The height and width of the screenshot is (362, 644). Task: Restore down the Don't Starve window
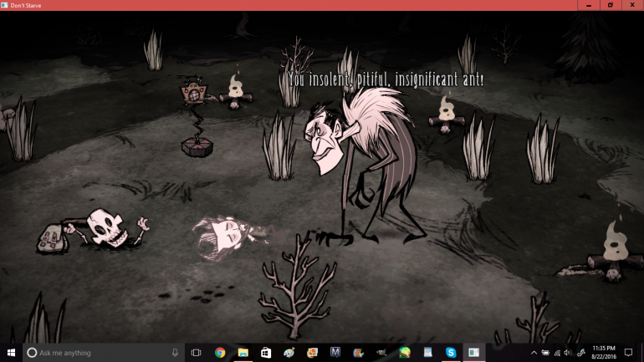click(x=611, y=5)
